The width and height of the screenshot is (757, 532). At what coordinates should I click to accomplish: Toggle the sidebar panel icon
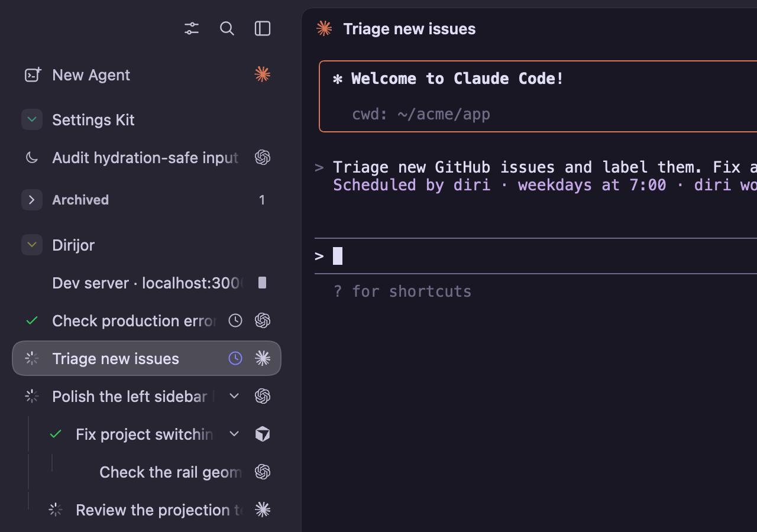pyautogui.click(x=263, y=28)
